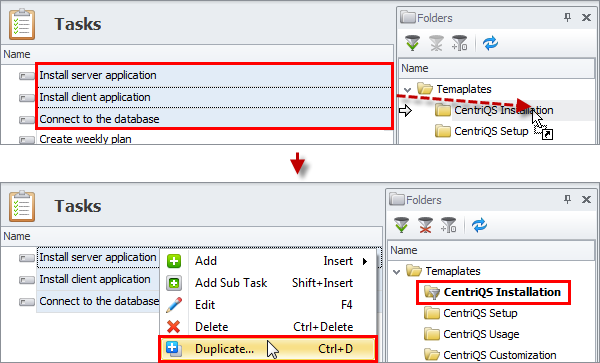The width and height of the screenshot is (600, 363).
Task: Close the bottom Folders panel
Action: coord(586,199)
